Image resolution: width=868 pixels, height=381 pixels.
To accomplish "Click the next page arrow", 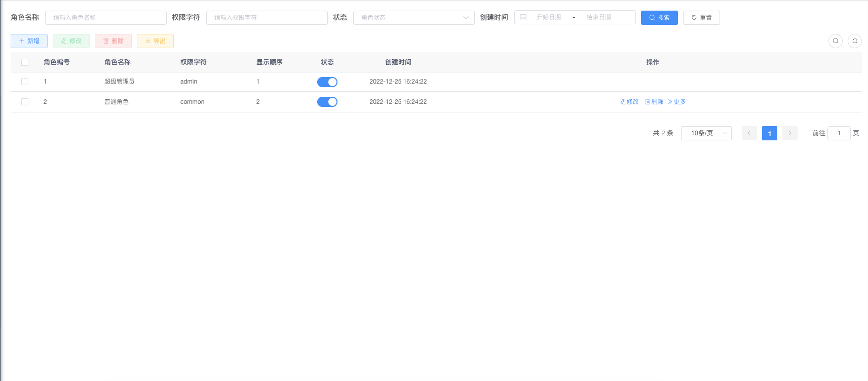I will [x=790, y=133].
